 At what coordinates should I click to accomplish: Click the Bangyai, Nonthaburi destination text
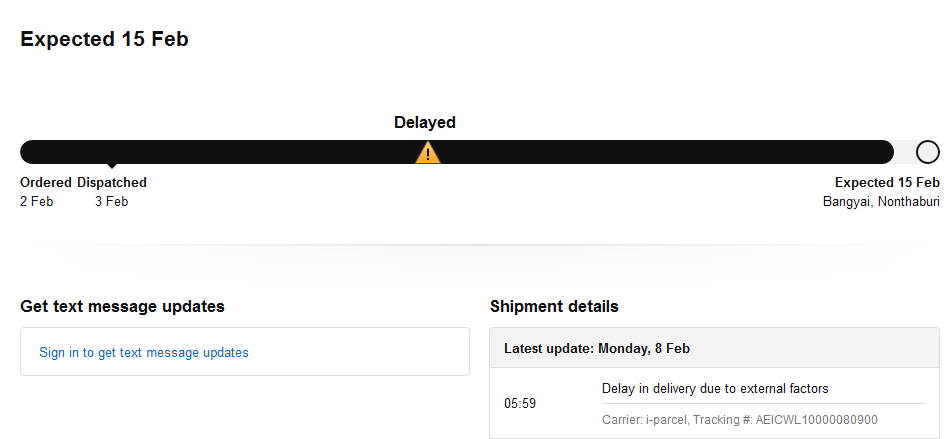[881, 202]
